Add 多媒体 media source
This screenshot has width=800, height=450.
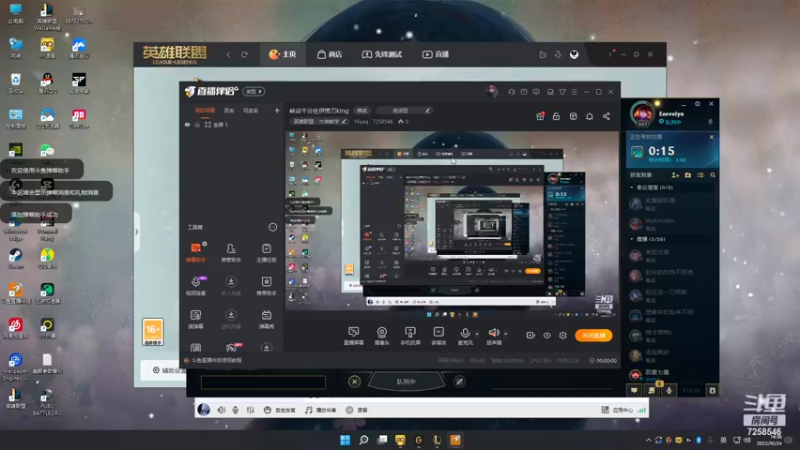[x=439, y=336]
